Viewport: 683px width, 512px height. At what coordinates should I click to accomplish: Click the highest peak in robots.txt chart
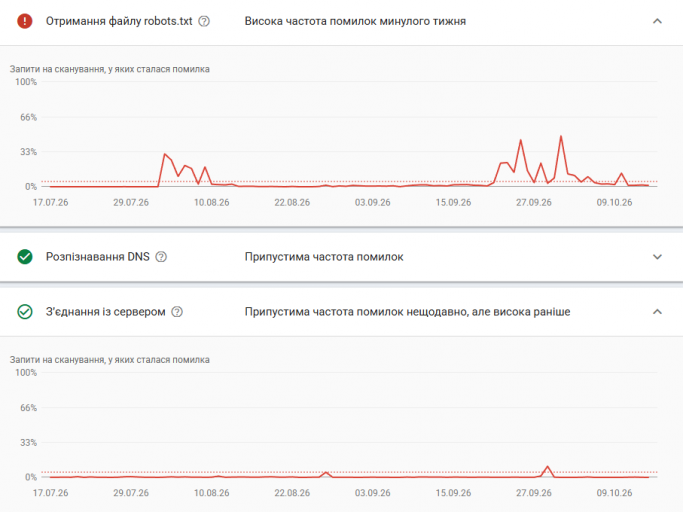pyautogui.click(x=561, y=137)
